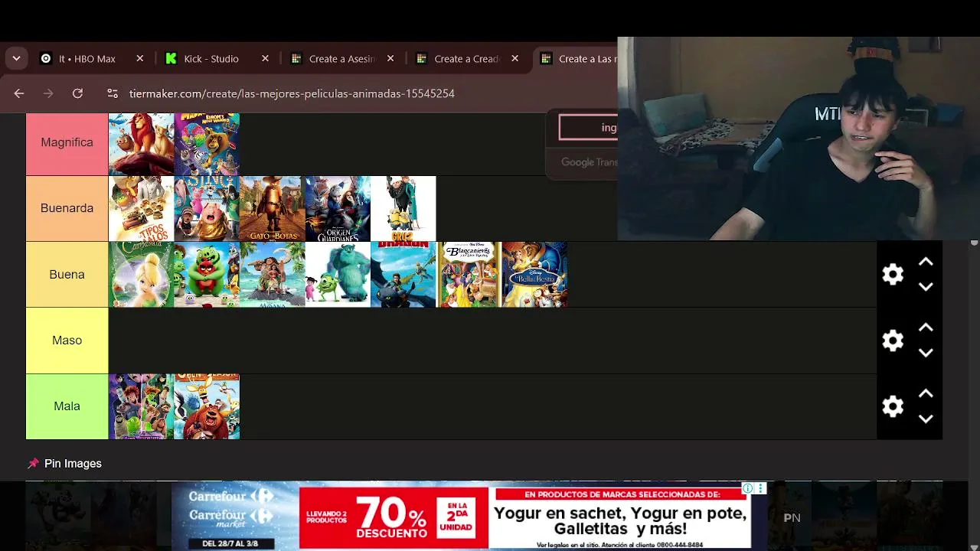
Task: Close the It • HBO Max tab
Action: click(x=140, y=58)
